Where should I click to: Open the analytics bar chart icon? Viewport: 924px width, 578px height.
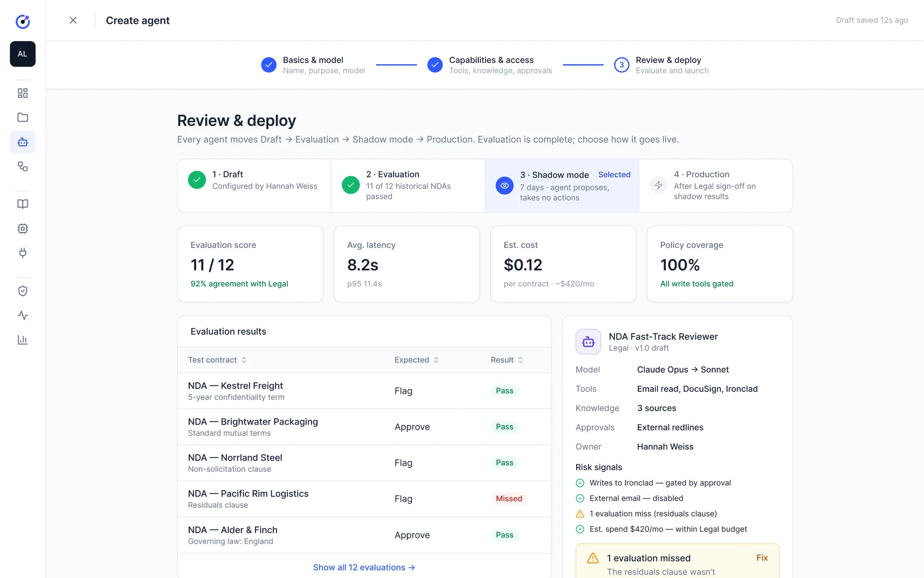(23, 340)
